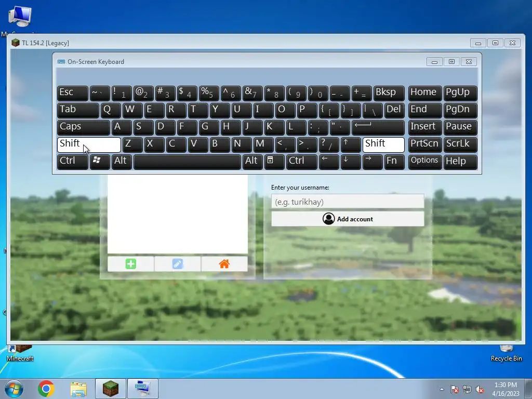
Task: Click the On-Screen Keyboard taskbar icon
Action: [x=143, y=389]
